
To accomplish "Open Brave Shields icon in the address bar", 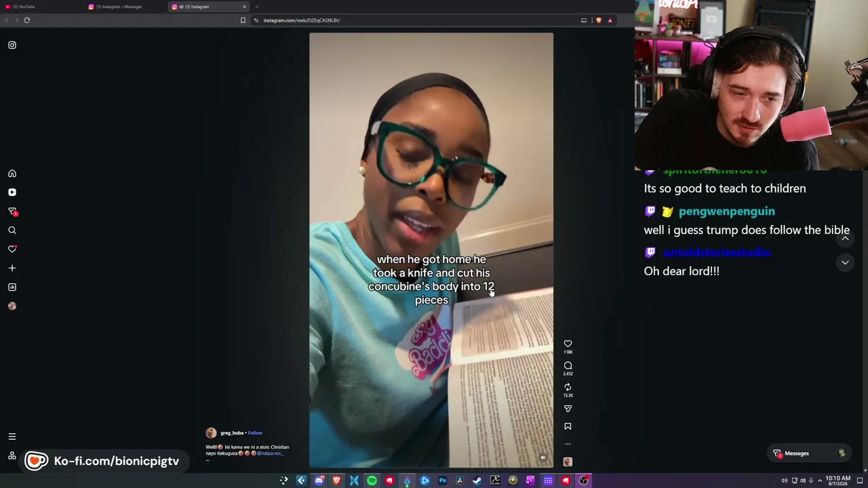I will coord(598,20).
